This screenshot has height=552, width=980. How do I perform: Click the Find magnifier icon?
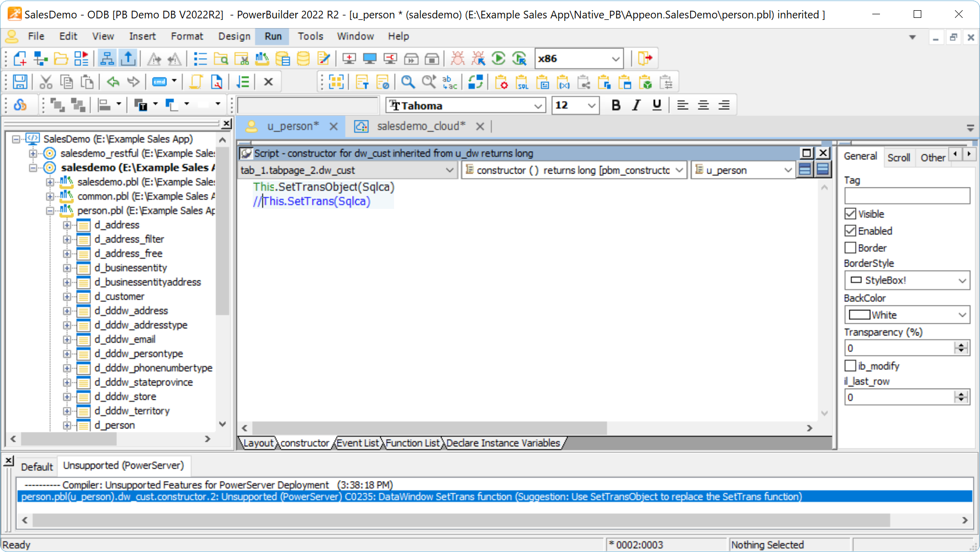click(408, 82)
